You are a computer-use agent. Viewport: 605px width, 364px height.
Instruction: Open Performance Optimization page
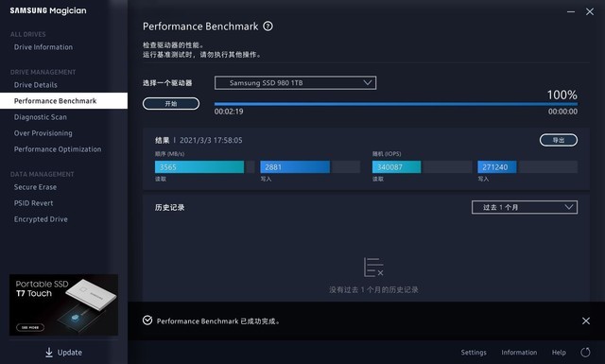pos(58,149)
